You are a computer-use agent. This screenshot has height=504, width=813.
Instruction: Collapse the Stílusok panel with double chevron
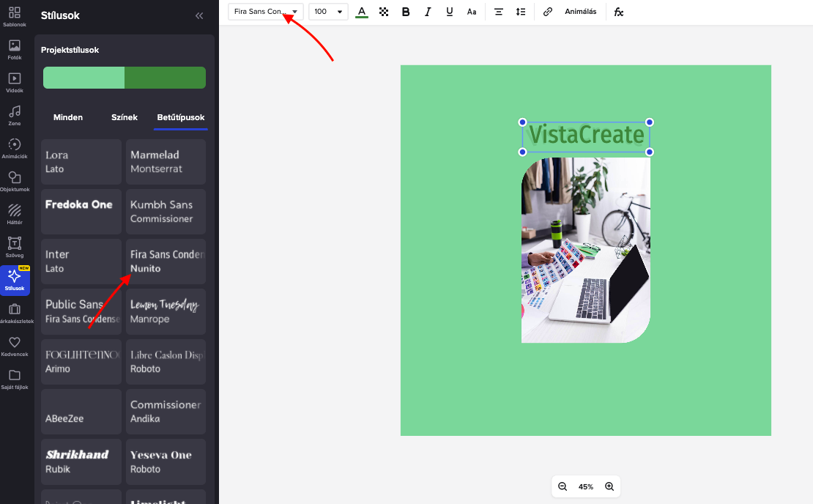click(199, 15)
